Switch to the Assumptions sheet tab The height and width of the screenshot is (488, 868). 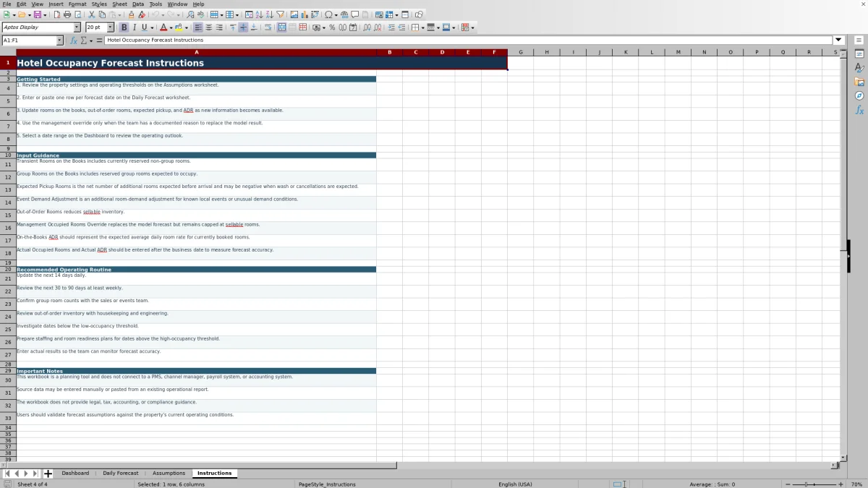[169, 474]
